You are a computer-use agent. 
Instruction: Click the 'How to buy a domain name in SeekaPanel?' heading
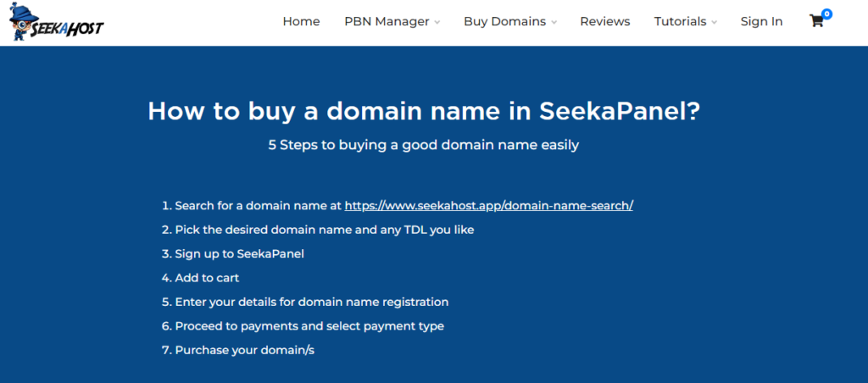pos(424,111)
